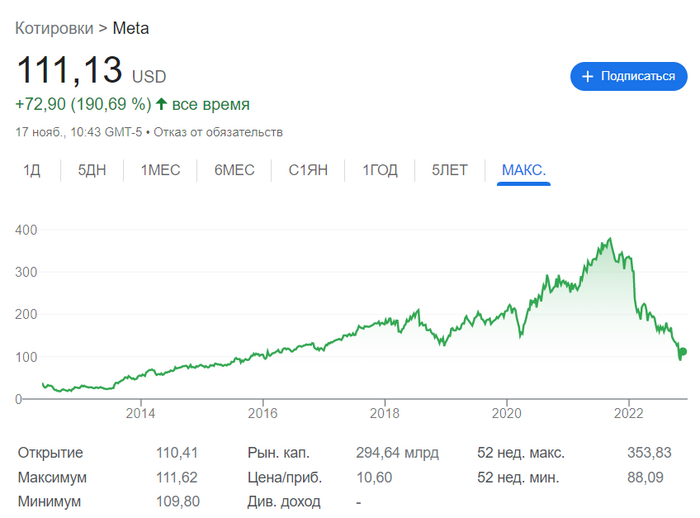Screen dimensions: 700x518
Task: Click the 2014 label on chart axis
Action: tap(141, 412)
